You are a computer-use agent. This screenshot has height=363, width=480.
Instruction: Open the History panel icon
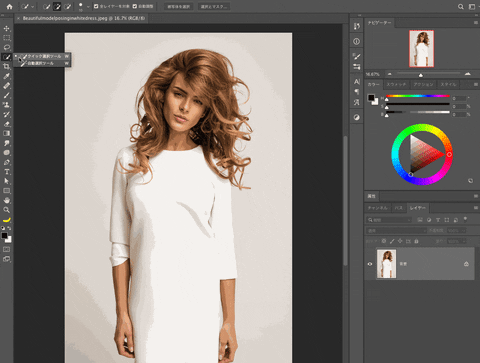pyautogui.click(x=357, y=26)
